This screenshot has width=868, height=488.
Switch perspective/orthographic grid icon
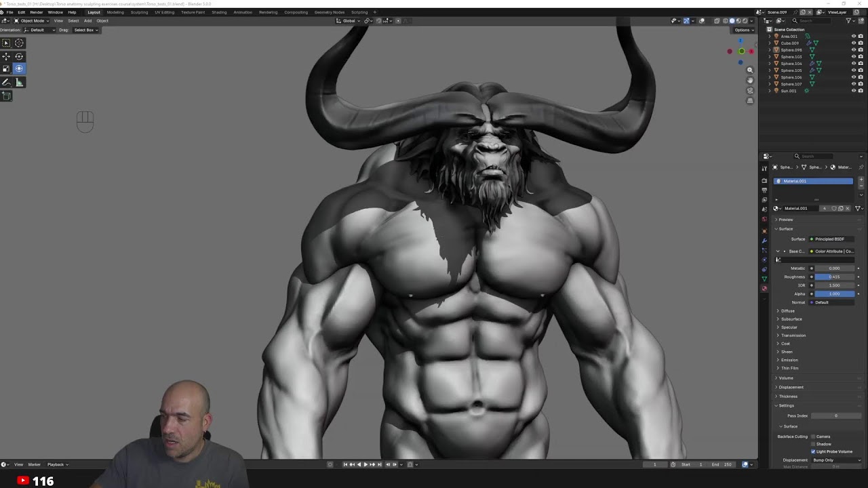coord(750,100)
